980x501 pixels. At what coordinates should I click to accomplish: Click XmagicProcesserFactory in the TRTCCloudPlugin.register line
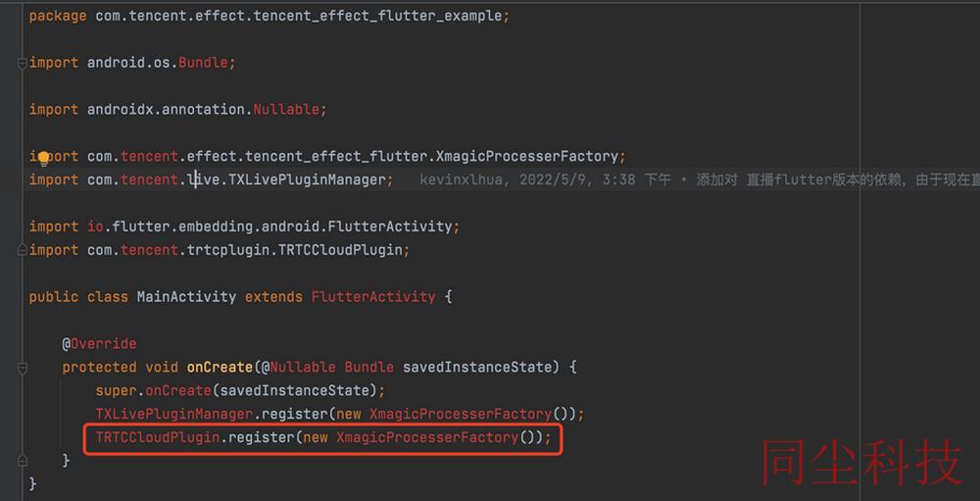point(427,438)
